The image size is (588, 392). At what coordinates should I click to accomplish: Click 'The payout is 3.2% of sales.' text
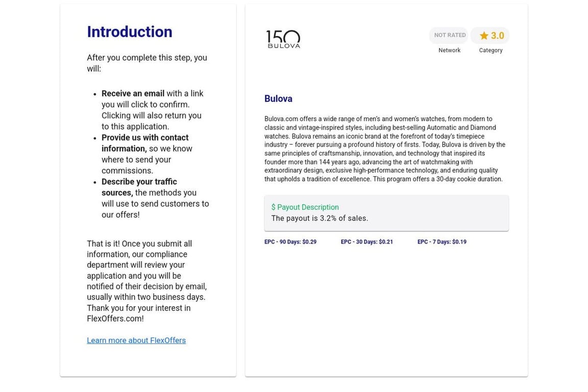(320, 218)
